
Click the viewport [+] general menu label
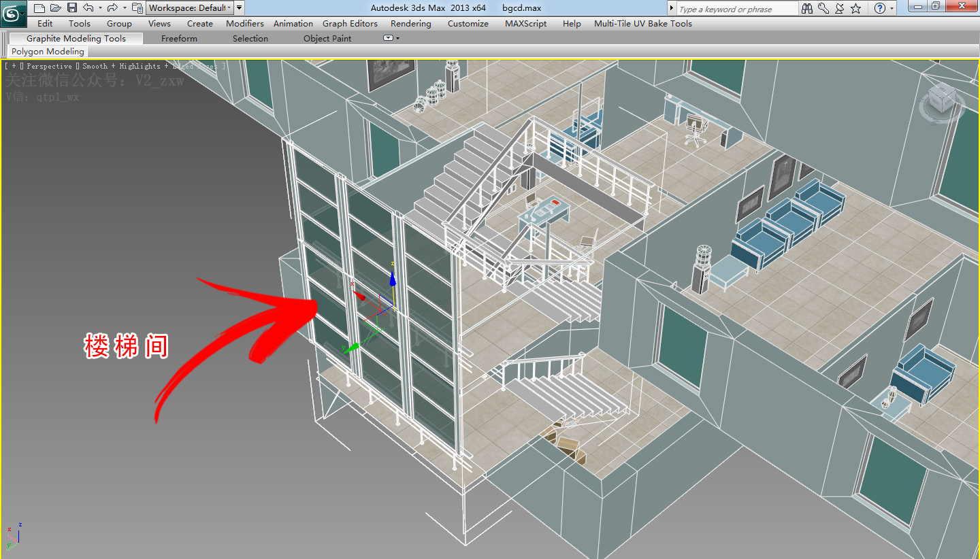pyautogui.click(x=14, y=66)
